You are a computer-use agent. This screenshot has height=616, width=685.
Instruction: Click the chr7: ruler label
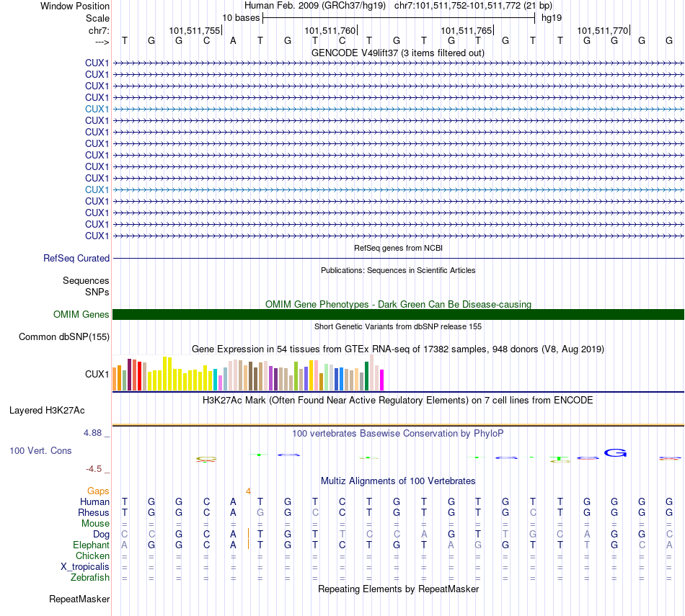(99, 30)
